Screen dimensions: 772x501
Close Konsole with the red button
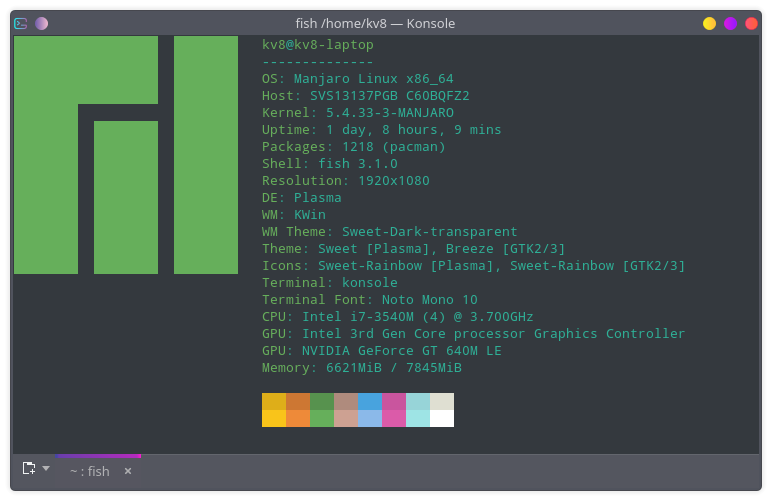[x=751, y=23]
